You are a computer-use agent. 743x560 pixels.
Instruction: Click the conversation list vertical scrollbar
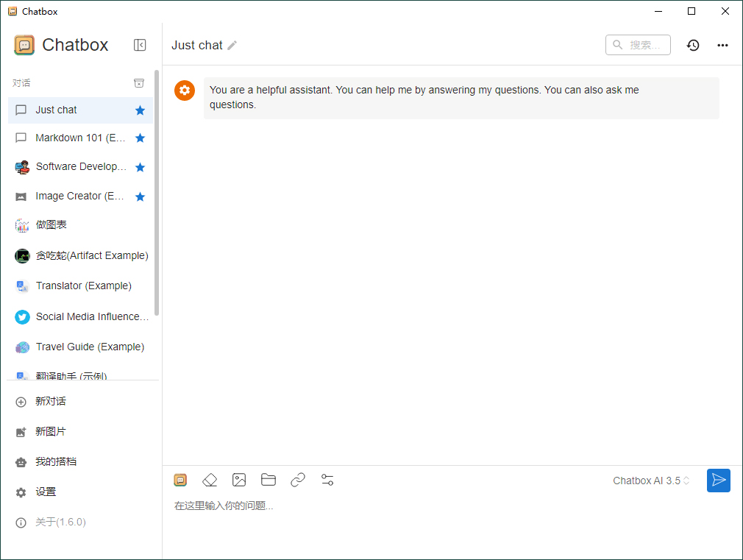pos(157,191)
